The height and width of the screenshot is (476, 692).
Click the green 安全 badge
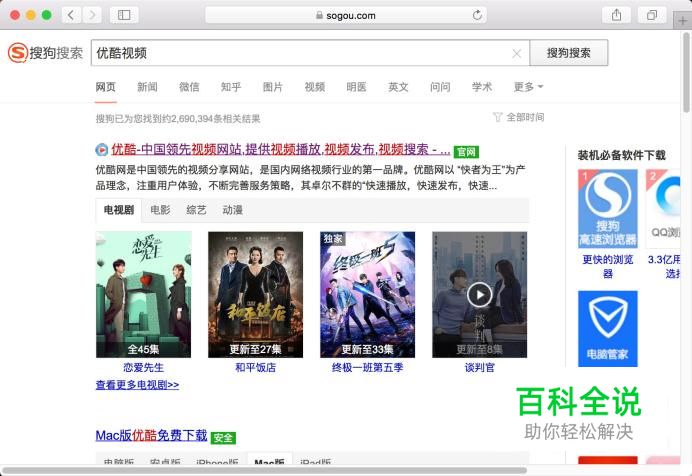pos(223,438)
